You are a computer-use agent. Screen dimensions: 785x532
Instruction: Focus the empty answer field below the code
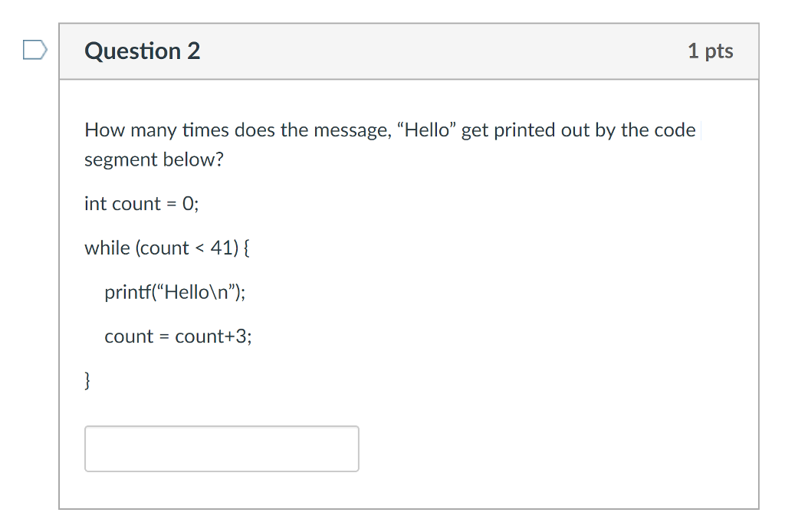point(222,448)
